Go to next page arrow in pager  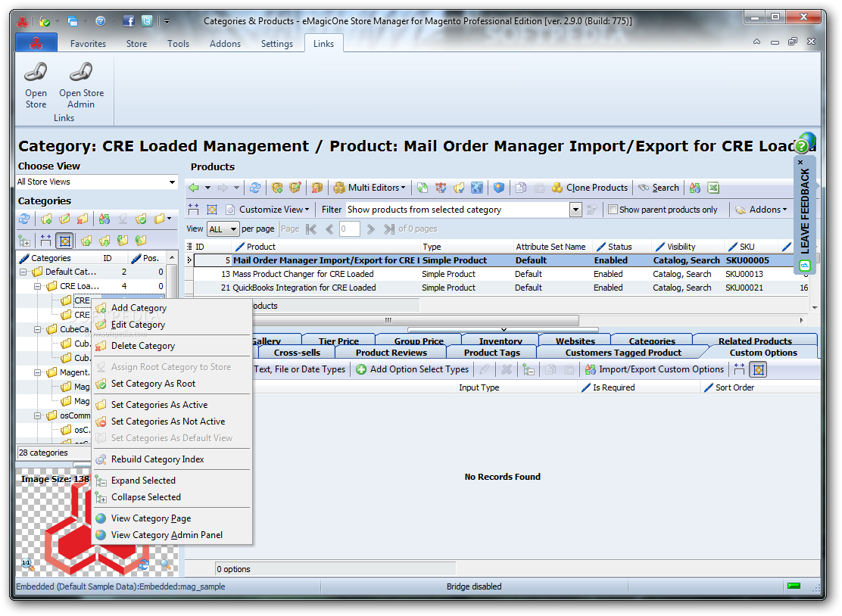pos(370,229)
